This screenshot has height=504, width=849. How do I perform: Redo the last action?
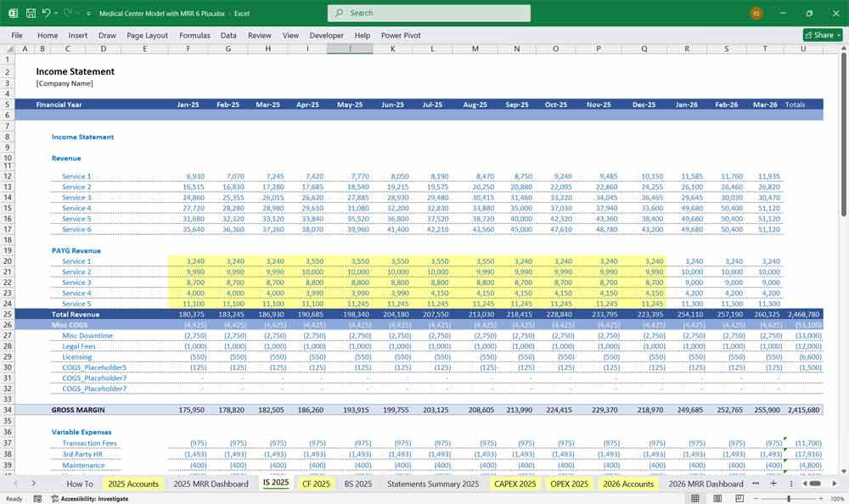pyautogui.click(x=69, y=12)
